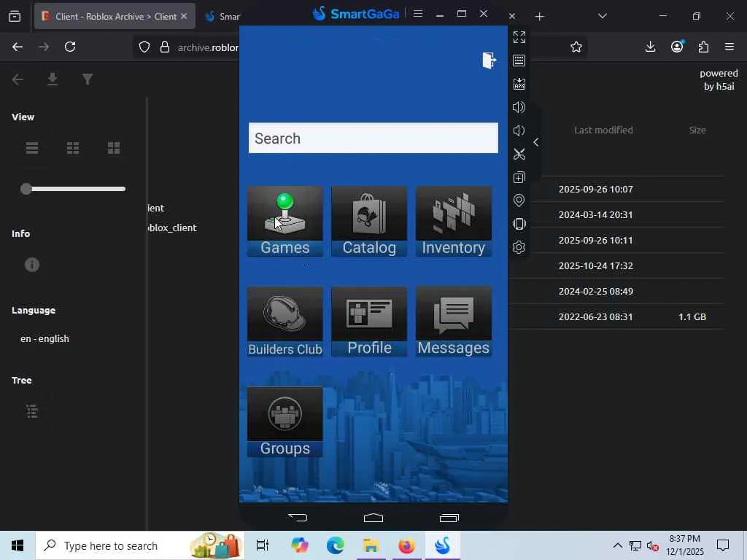Go back in browser history
The width and height of the screenshot is (747, 560).
18,47
